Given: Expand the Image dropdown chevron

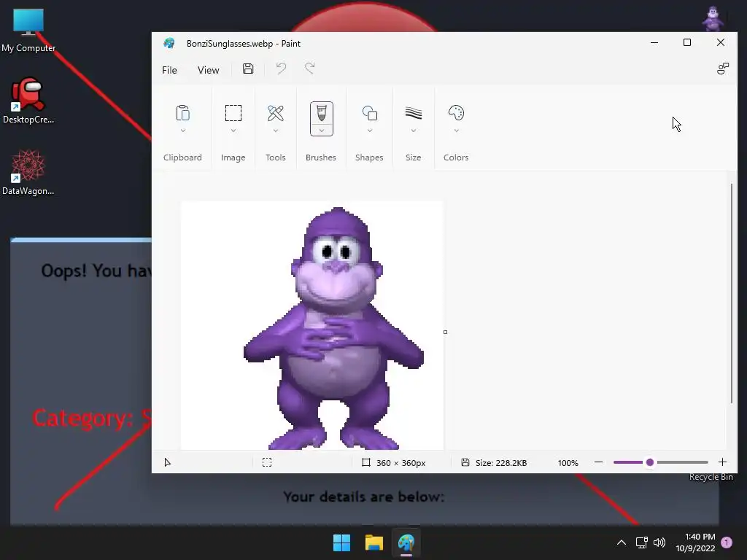Looking at the screenshot, I should tap(233, 131).
